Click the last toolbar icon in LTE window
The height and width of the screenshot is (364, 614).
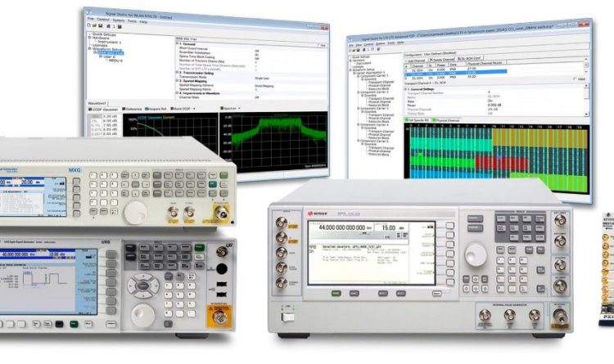click(x=378, y=49)
